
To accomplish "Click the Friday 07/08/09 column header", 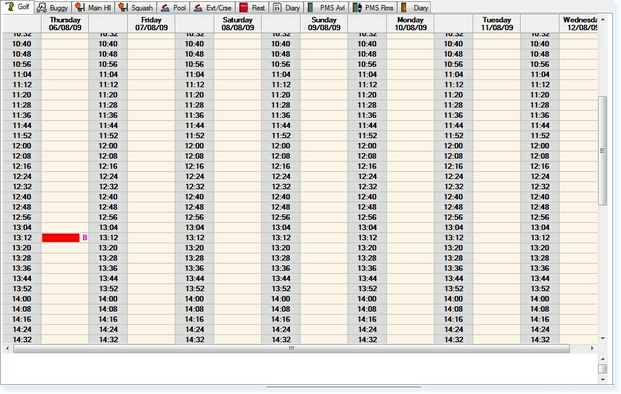I will tap(151, 24).
